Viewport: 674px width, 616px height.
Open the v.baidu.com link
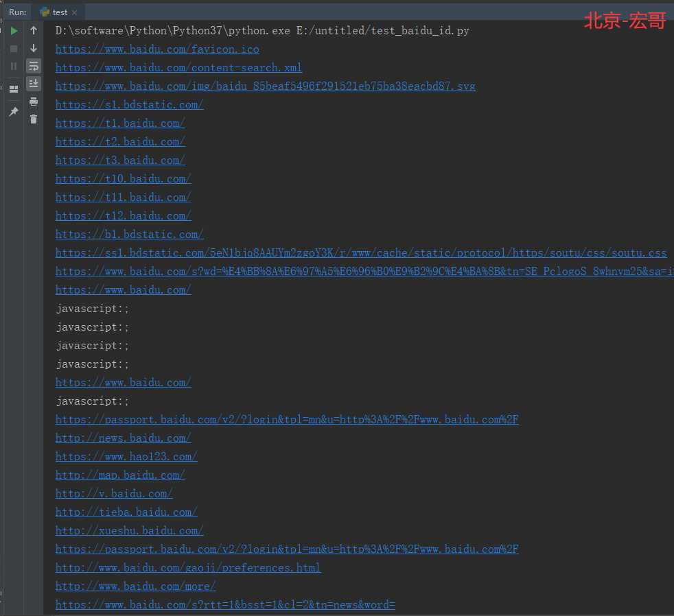[x=114, y=494]
